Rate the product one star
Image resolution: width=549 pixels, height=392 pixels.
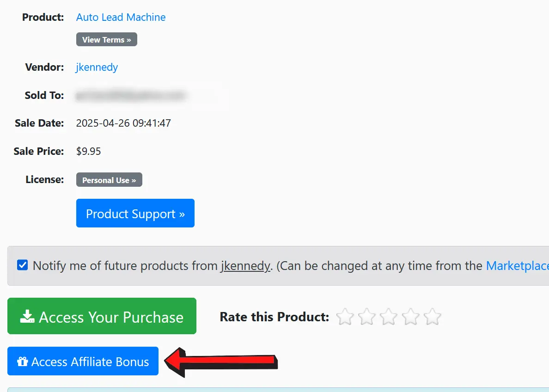[x=345, y=317]
